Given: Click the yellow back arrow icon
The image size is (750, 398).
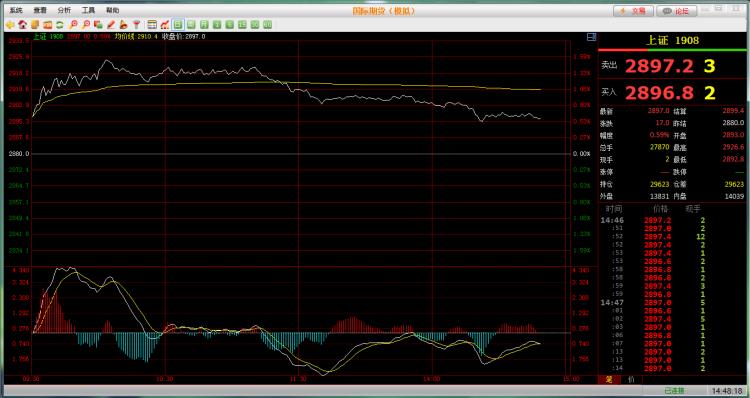Looking at the screenshot, I should pos(10,24).
